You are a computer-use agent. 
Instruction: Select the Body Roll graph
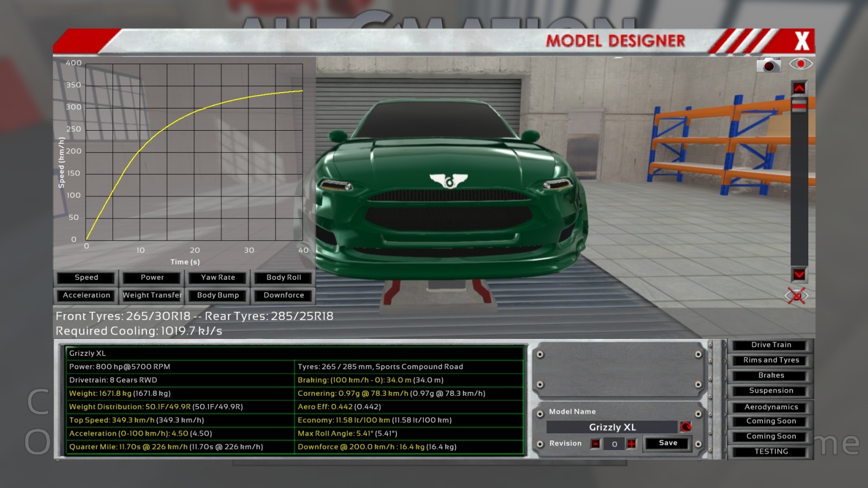click(x=283, y=278)
